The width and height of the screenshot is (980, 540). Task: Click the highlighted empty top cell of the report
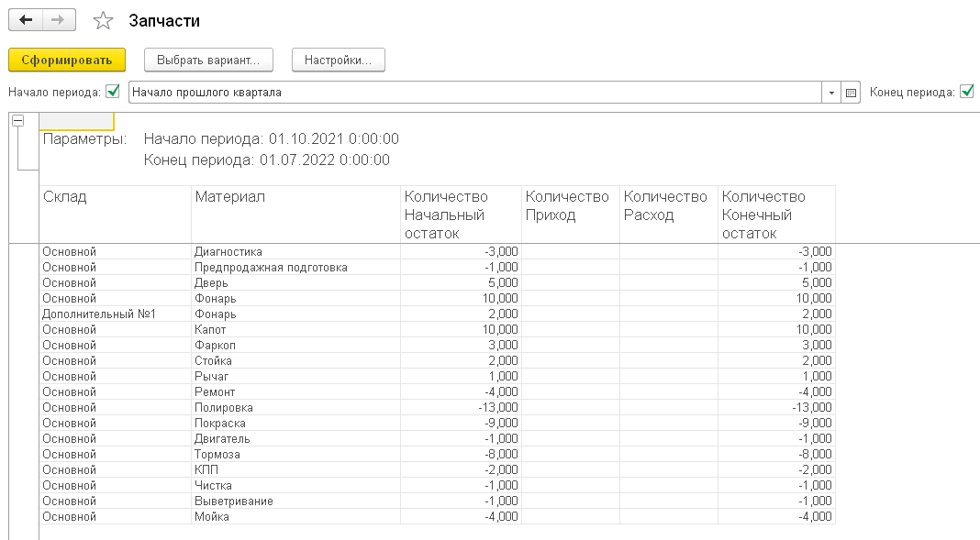76,121
